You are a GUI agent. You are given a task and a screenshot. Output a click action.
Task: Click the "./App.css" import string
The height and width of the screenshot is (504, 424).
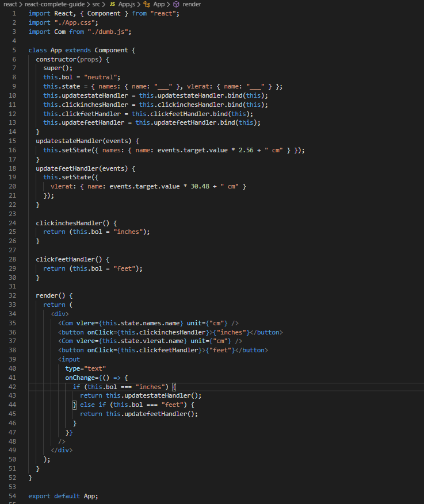(74, 23)
